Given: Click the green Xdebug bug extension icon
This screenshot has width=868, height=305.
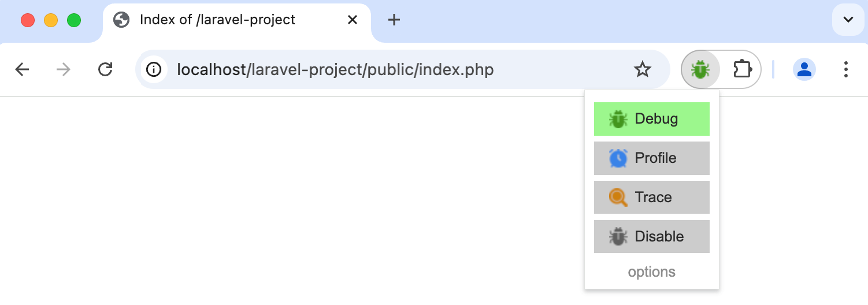Looking at the screenshot, I should (700, 70).
